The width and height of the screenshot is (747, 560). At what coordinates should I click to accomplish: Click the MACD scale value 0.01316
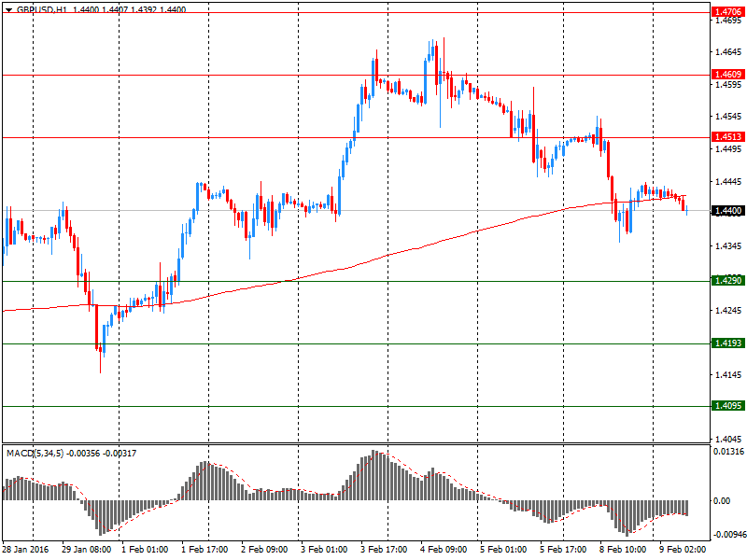pos(728,452)
